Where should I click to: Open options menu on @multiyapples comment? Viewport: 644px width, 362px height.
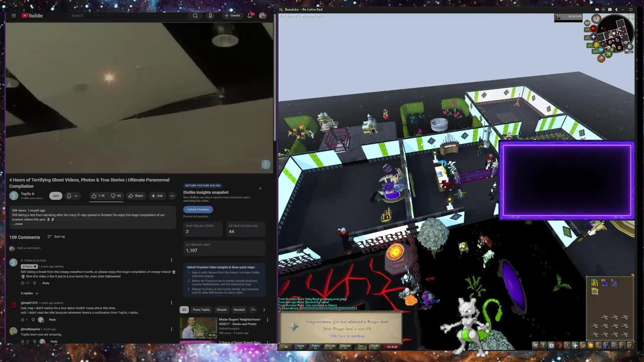171,329
